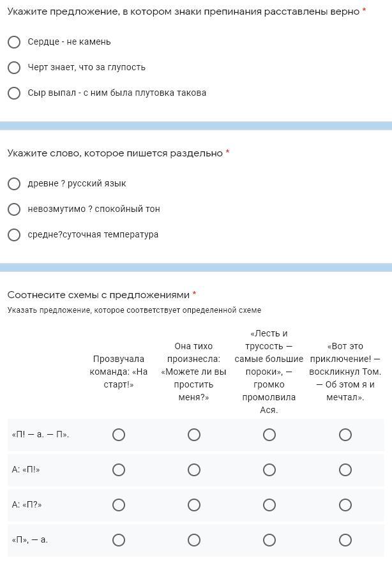Screen dimensions: 392x572
Task: Select the option «Сердце - не камень»
Action: coord(14,42)
